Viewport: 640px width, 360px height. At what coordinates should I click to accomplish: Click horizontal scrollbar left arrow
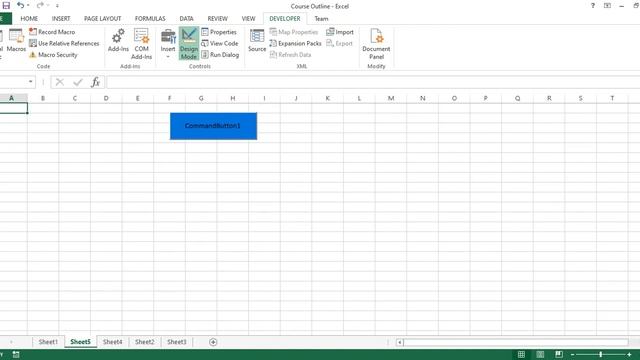click(x=400, y=342)
